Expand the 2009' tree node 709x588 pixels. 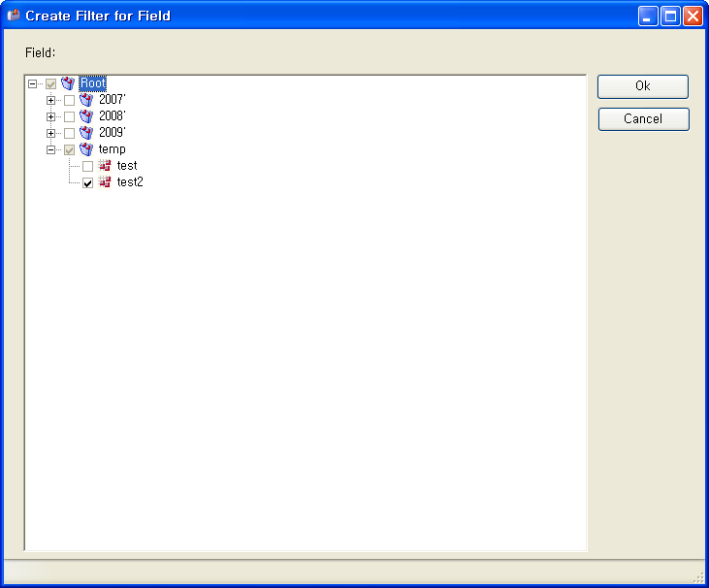[50, 133]
